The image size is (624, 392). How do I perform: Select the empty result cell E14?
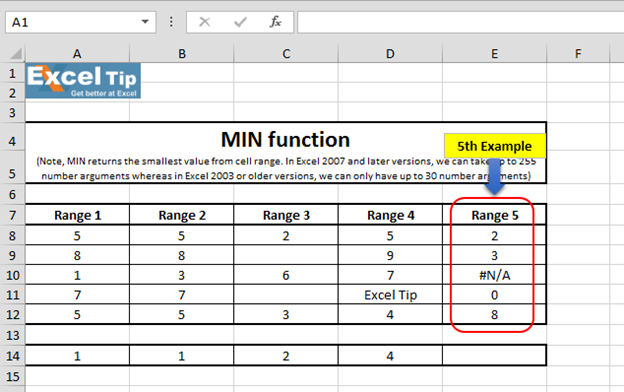pyautogui.click(x=494, y=355)
